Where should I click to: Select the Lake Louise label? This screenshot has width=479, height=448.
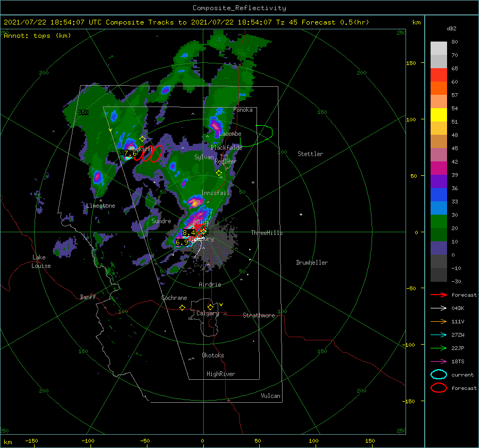pyautogui.click(x=41, y=262)
